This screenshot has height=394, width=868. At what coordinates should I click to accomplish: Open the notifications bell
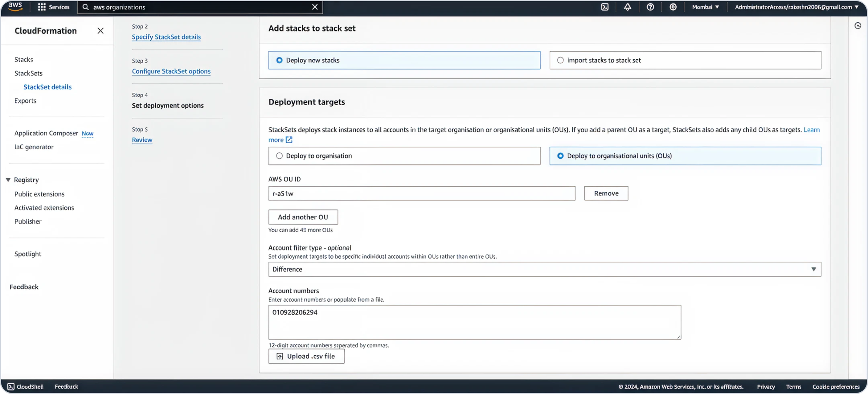[627, 7]
